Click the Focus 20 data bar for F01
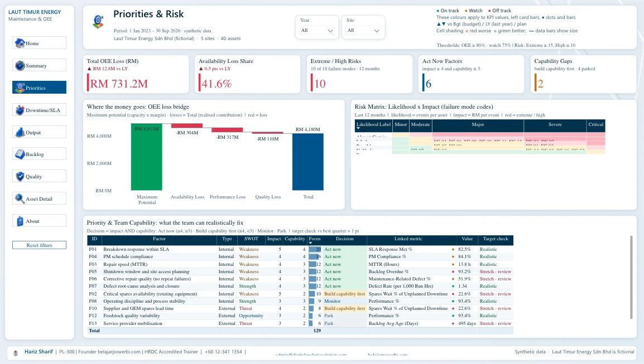This screenshot has height=364, width=644. [x=315, y=249]
